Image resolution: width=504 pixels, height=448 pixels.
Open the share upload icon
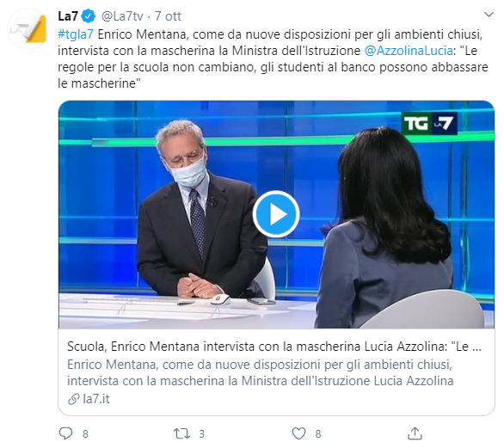coord(415,433)
